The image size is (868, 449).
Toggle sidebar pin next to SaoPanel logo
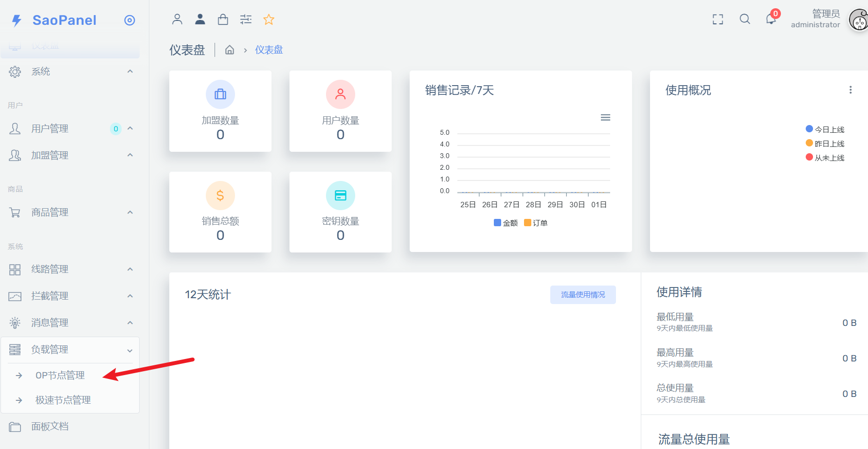click(x=129, y=20)
